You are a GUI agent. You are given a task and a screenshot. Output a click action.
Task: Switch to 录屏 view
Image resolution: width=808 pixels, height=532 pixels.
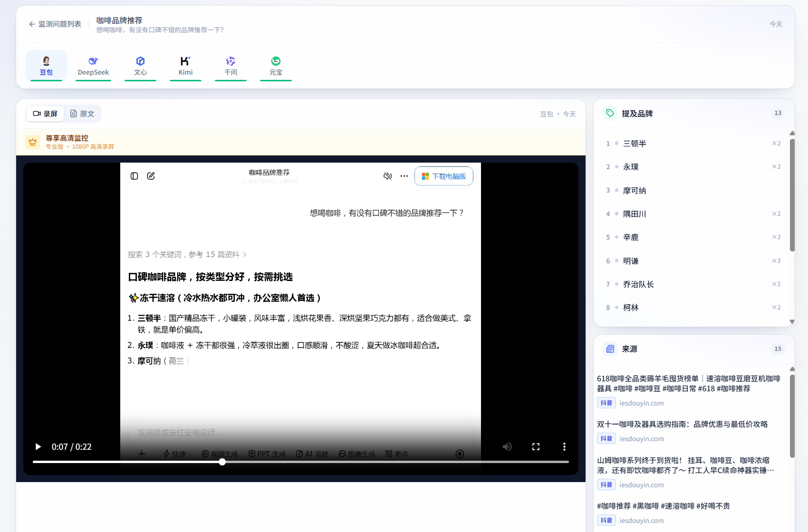tap(45, 114)
